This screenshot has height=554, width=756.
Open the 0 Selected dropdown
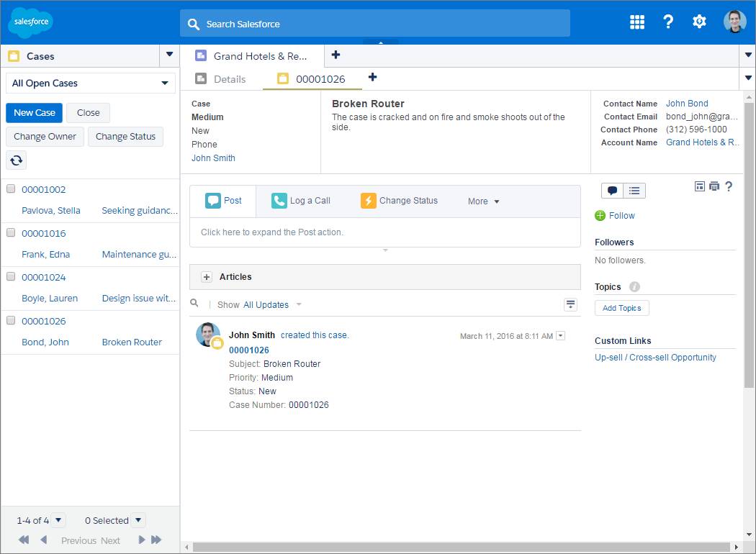(138, 520)
